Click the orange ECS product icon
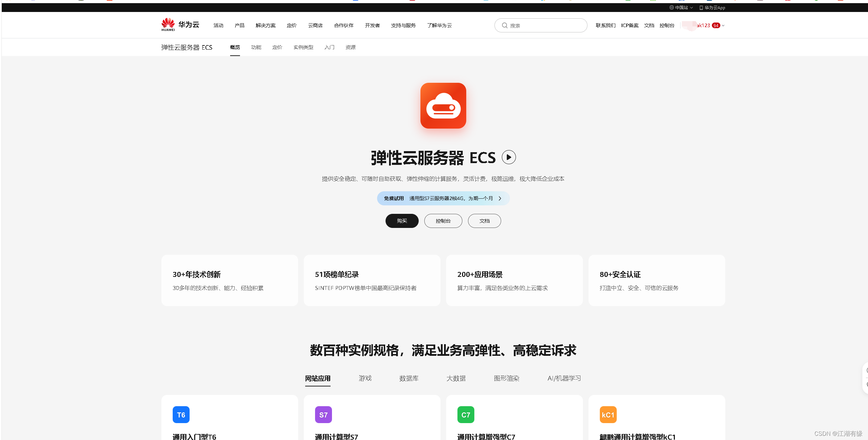868x440 pixels. click(x=443, y=106)
